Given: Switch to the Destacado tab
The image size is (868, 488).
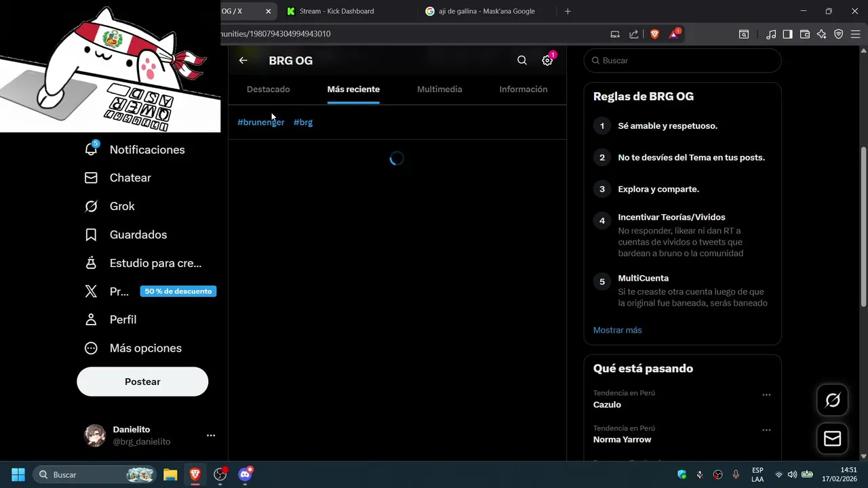Looking at the screenshot, I should 269,89.
